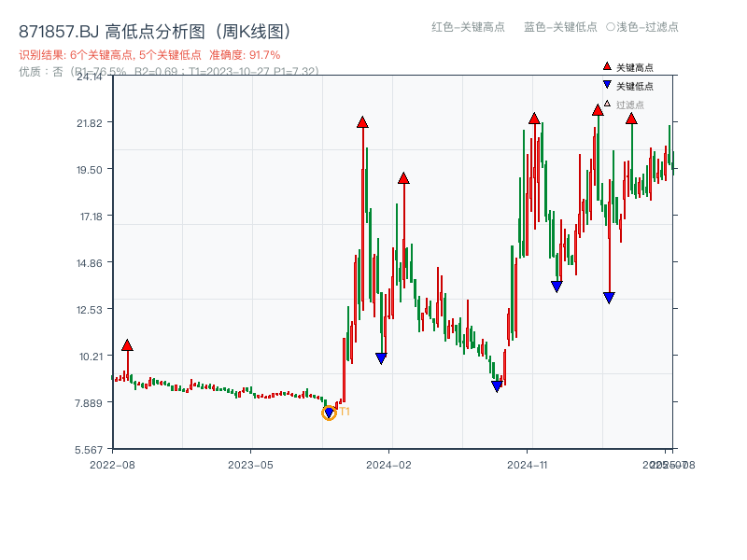This screenshot has height=560, width=747.
Task: Click the red arrow marker at the 21.82 peak
Action: 362,122
